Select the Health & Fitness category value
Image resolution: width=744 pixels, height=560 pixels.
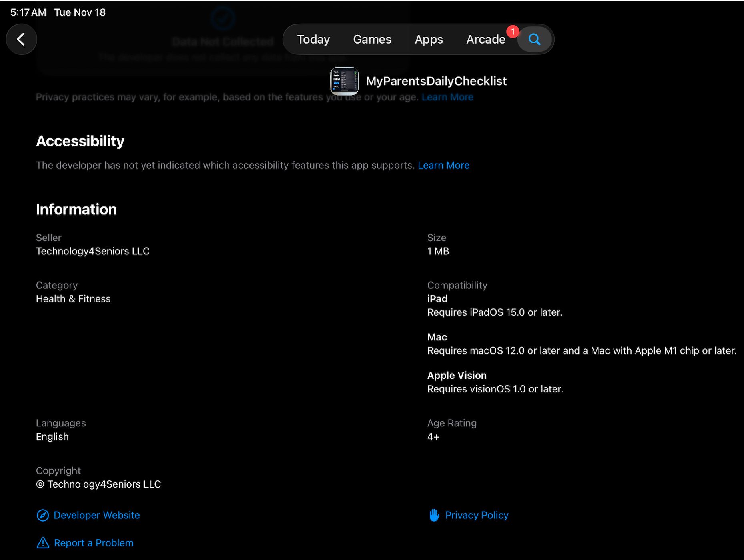[73, 299]
